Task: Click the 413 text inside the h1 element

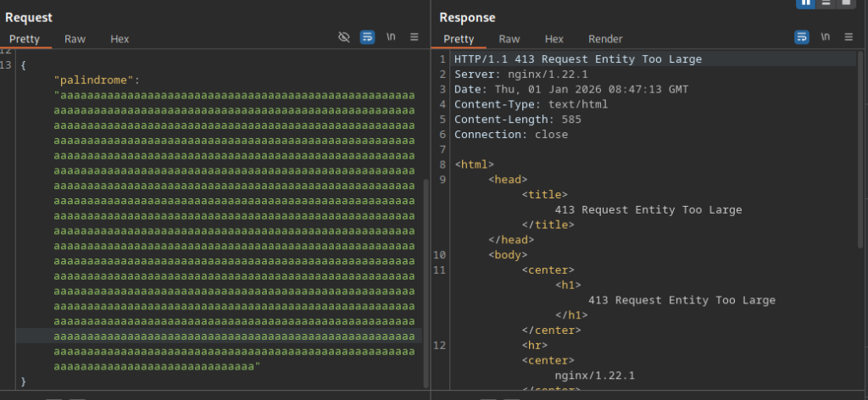Action: coord(682,300)
